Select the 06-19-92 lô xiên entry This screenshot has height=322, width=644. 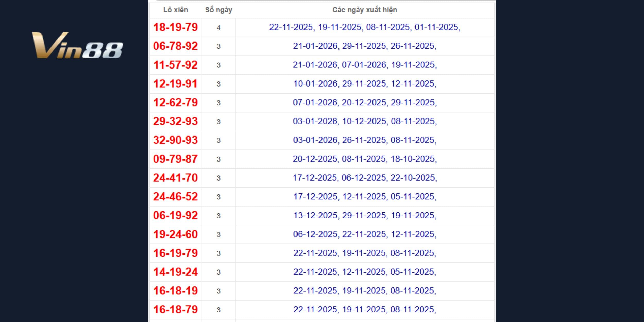click(175, 215)
